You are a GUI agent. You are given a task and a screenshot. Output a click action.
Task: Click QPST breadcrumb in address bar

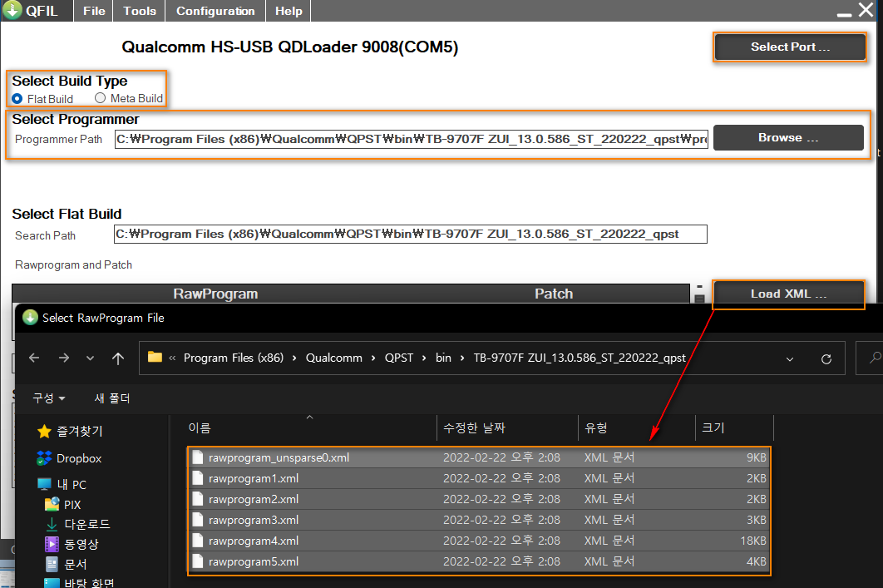[x=399, y=358]
